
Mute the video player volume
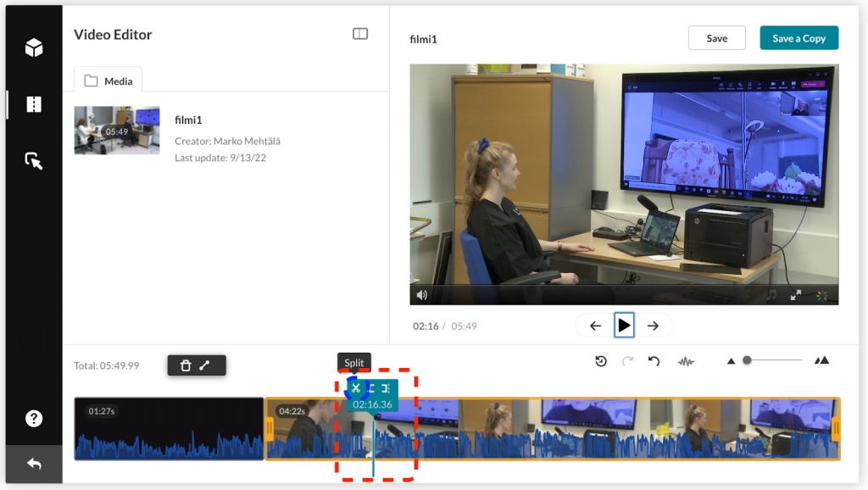(x=422, y=295)
